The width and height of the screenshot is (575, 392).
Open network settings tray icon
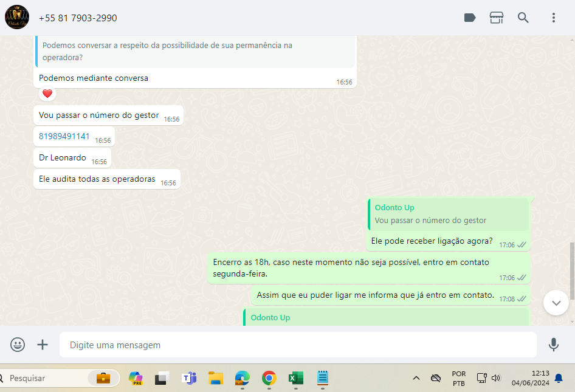[481, 378]
